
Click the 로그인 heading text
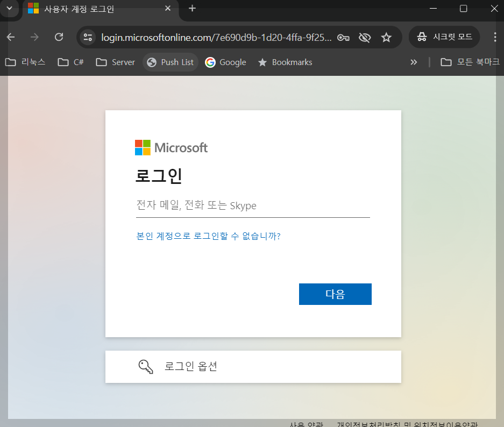tap(159, 176)
